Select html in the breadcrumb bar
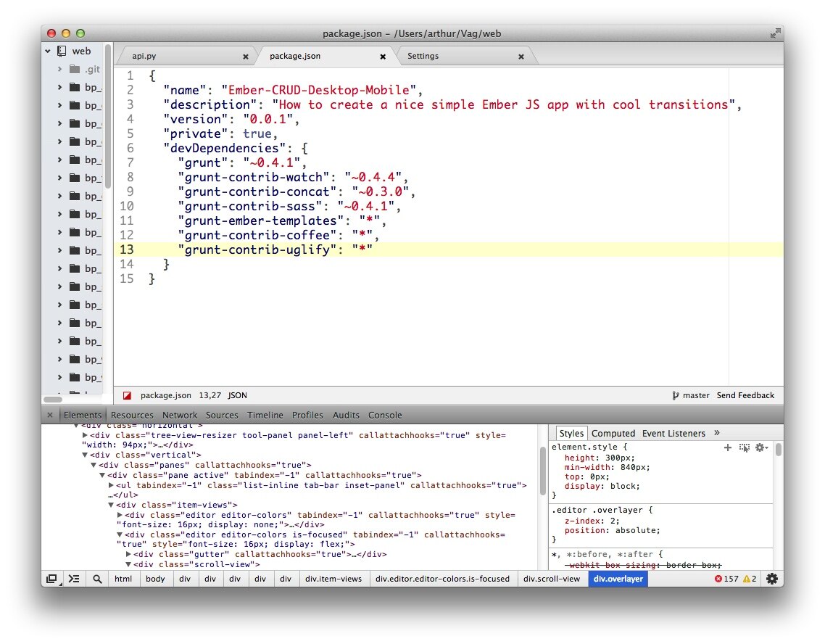The width and height of the screenshot is (825, 644). coord(123,579)
